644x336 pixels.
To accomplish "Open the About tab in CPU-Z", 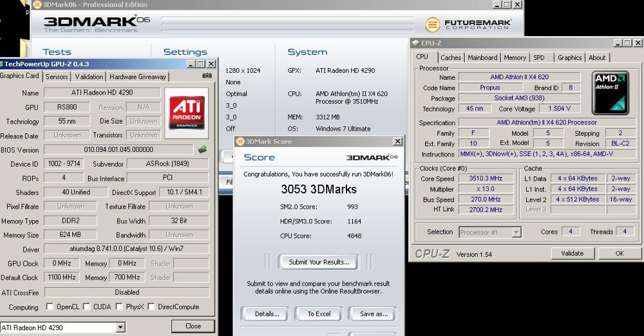I will (x=597, y=58).
